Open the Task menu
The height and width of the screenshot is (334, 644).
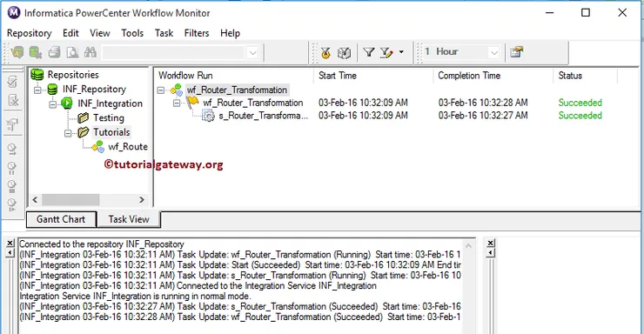coord(164,33)
